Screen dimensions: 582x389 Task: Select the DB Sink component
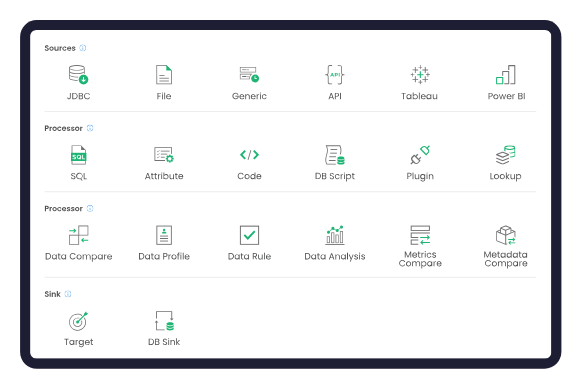coord(164,321)
